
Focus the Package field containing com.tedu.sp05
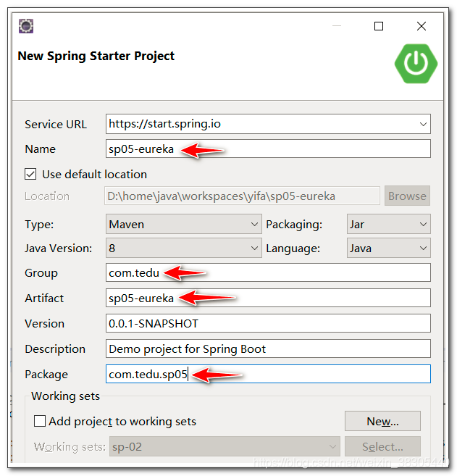[x=268, y=374]
